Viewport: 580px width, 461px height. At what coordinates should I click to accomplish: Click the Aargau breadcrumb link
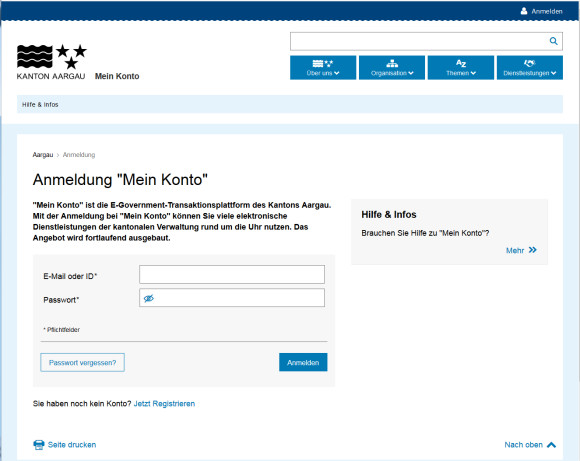[43, 155]
